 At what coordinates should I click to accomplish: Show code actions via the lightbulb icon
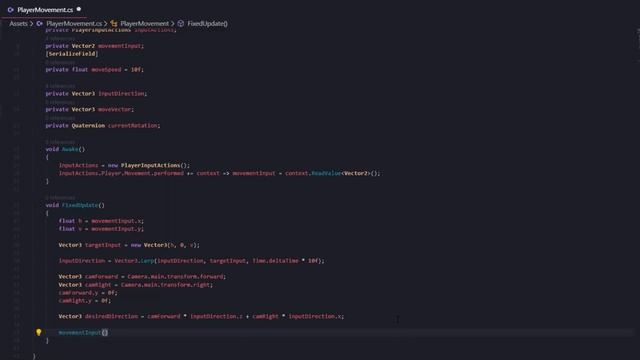point(39,332)
